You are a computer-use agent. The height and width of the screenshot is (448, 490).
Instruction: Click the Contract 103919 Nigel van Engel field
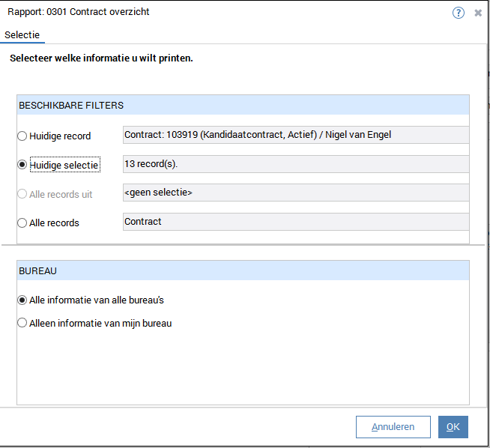pyautogui.click(x=295, y=135)
